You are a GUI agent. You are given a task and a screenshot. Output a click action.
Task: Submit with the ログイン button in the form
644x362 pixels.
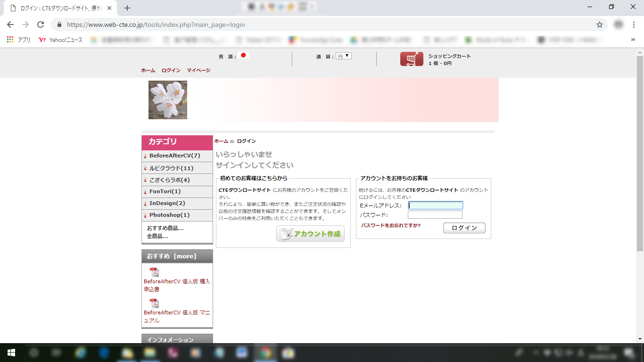pos(464,228)
